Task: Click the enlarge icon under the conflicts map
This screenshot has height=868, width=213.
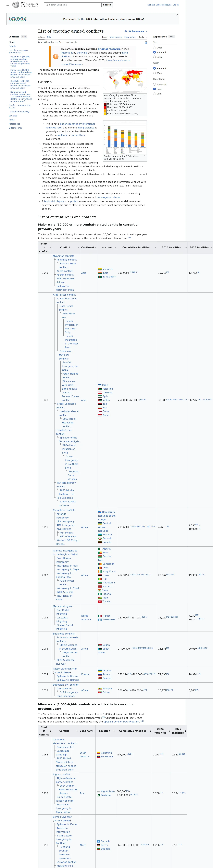Action: tap(145, 95)
